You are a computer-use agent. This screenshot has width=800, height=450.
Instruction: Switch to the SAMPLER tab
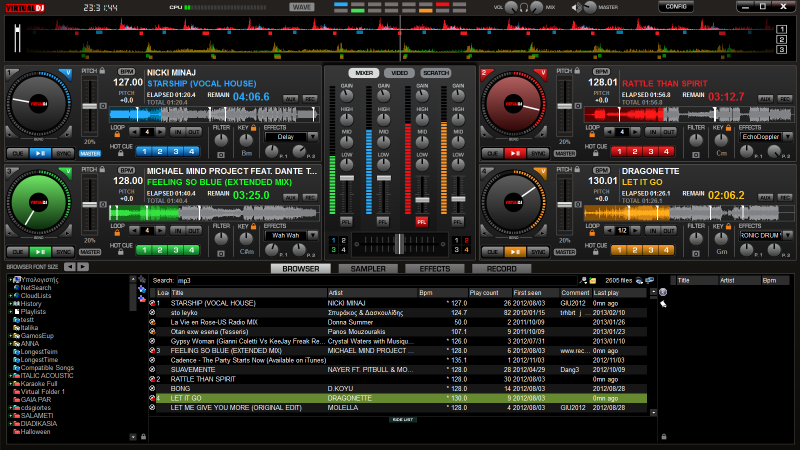click(368, 268)
